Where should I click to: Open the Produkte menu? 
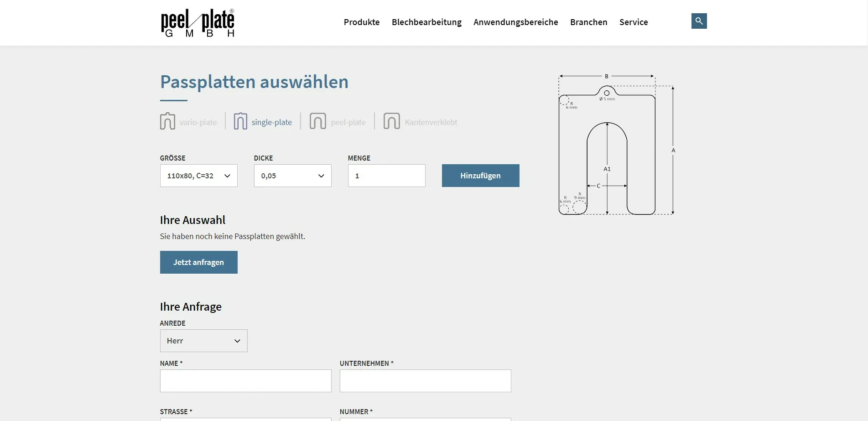361,22
